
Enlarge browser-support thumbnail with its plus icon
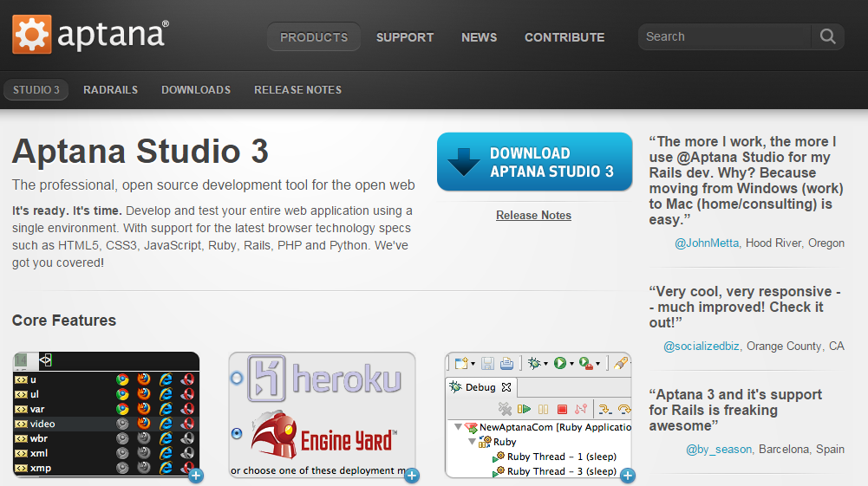(x=196, y=475)
